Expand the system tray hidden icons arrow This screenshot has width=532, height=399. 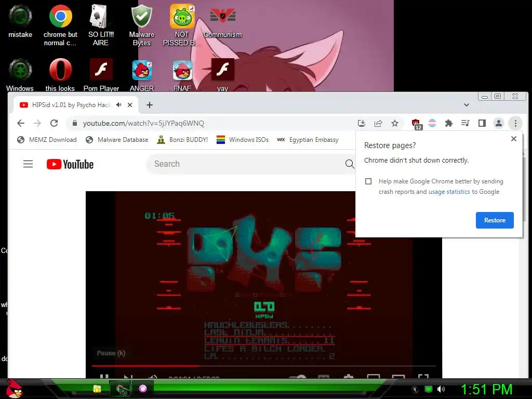click(x=415, y=390)
